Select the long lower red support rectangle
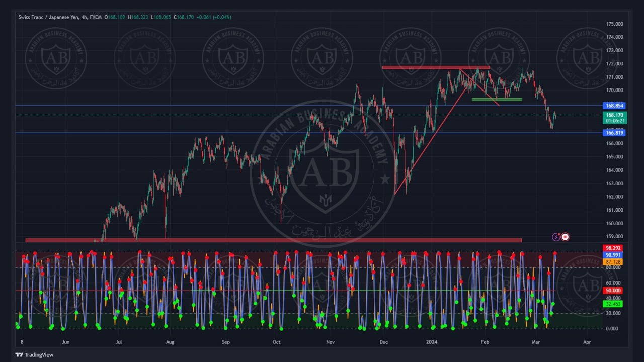This screenshot has height=362, width=644. [x=273, y=240]
